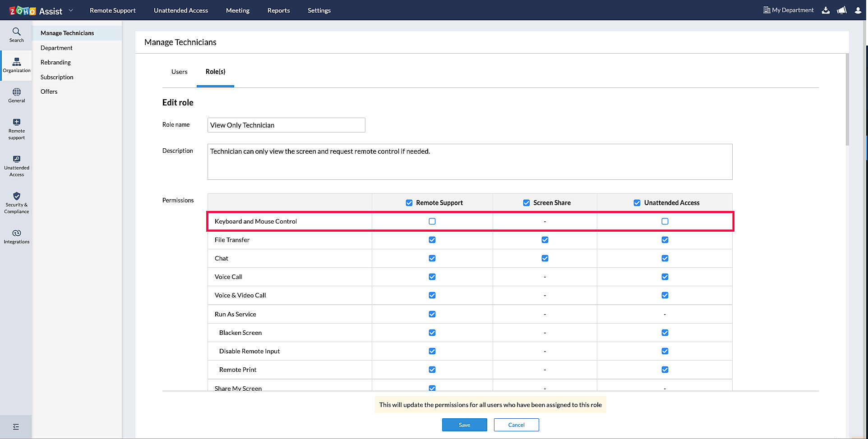Open announcements megaphone icon
The image size is (868, 439).
[842, 10]
